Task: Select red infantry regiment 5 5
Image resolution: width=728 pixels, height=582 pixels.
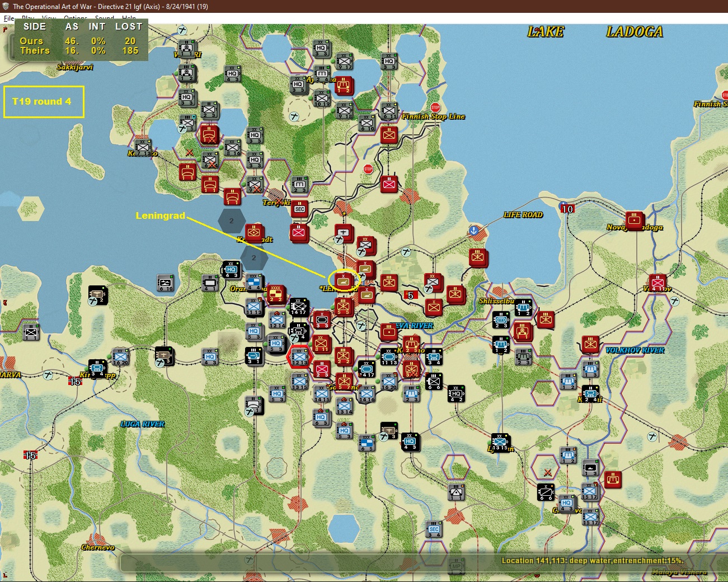Action: pos(343,306)
